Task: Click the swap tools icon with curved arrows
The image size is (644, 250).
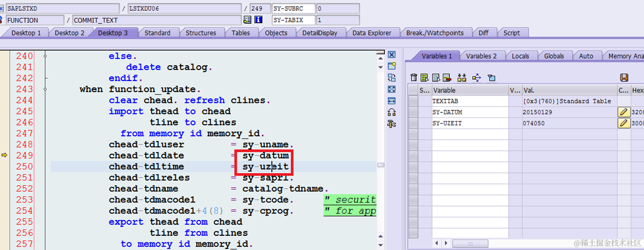Action: click(x=391, y=112)
